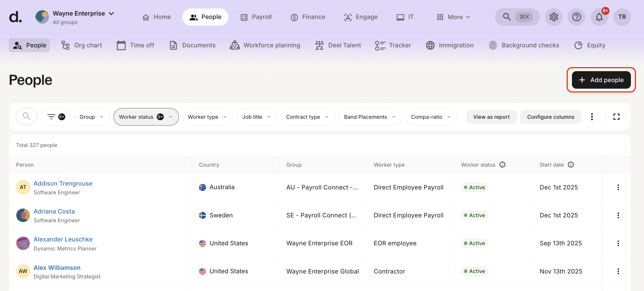Image resolution: width=644 pixels, height=291 pixels.
Task: Open row actions menu for Addison Trengrouse
Action: (x=618, y=187)
